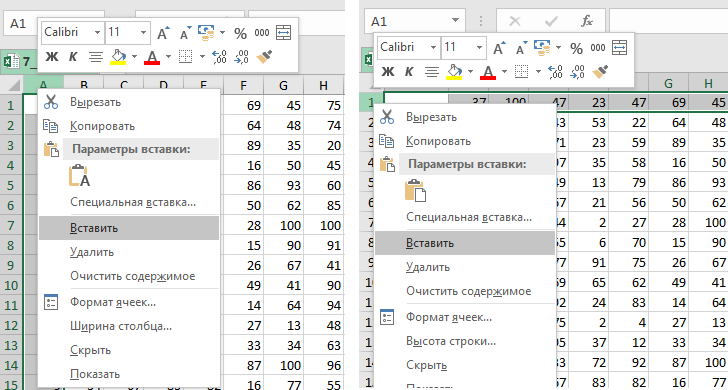
Task: Click merge and center icon in left mini toolbar
Action: tap(283, 32)
